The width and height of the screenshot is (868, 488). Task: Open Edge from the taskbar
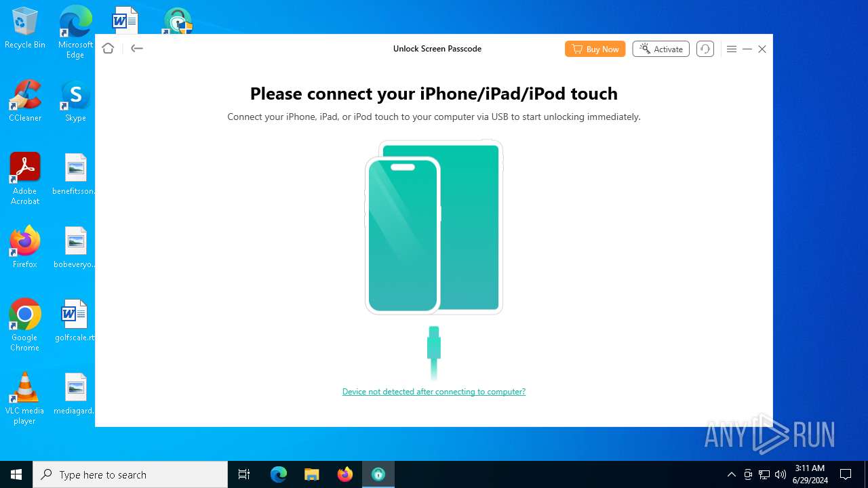coord(279,474)
